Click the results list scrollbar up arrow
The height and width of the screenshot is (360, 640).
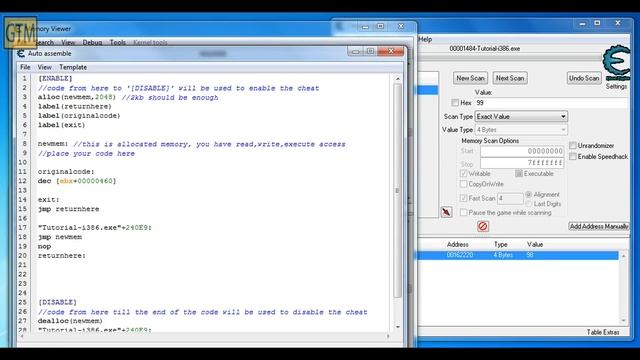click(623, 256)
